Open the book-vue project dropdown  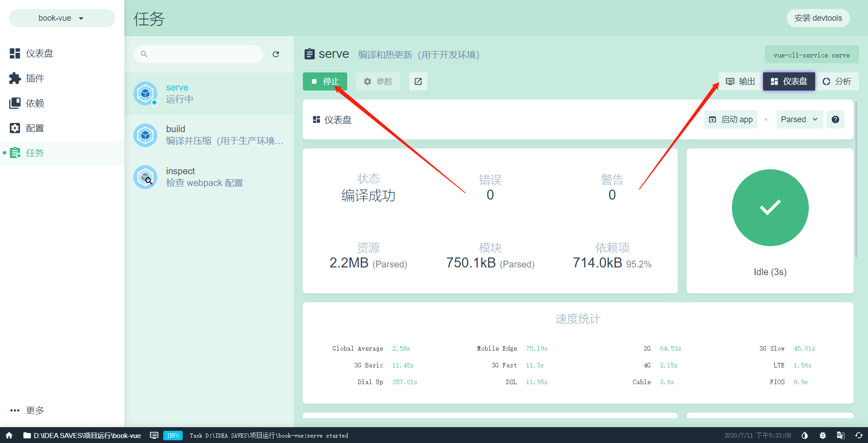pyautogui.click(x=62, y=18)
